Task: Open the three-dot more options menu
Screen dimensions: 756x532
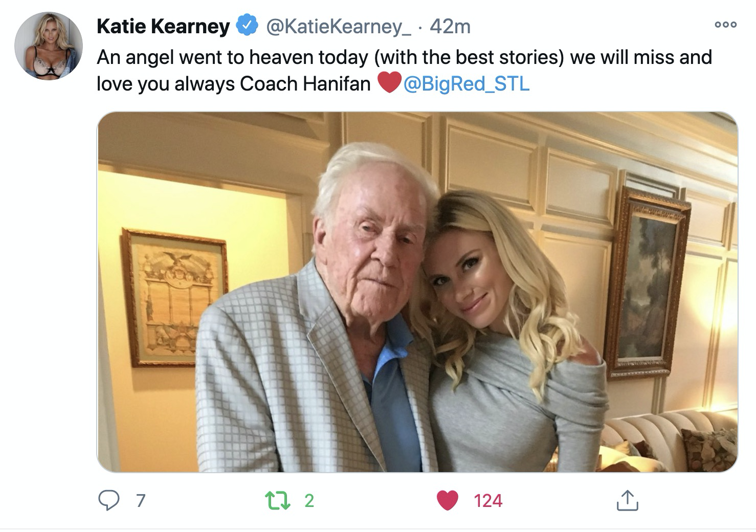Action: (726, 24)
